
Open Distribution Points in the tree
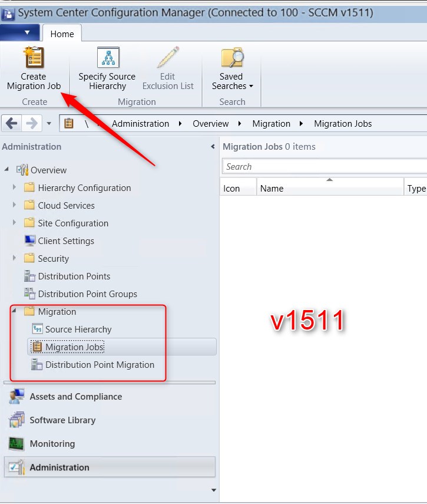(x=74, y=276)
